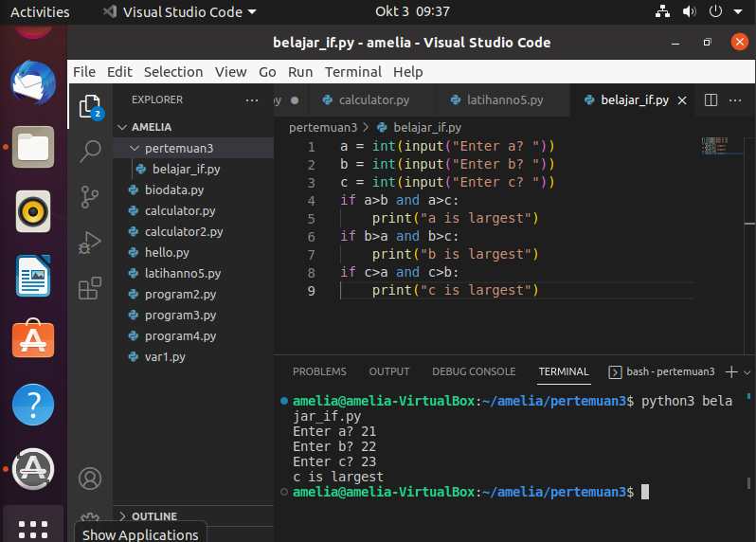The height and width of the screenshot is (542, 756).
Task: Click the Activities button in top bar
Action: click(40, 11)
